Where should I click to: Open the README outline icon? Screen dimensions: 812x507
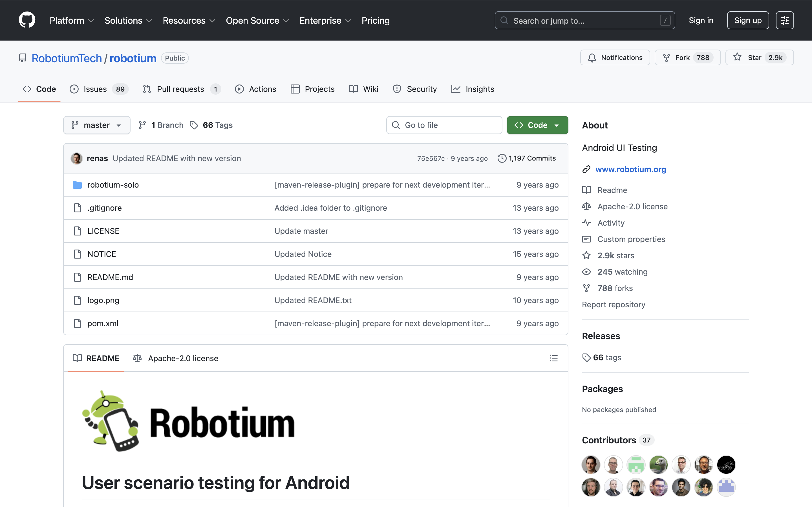(554, 358)
